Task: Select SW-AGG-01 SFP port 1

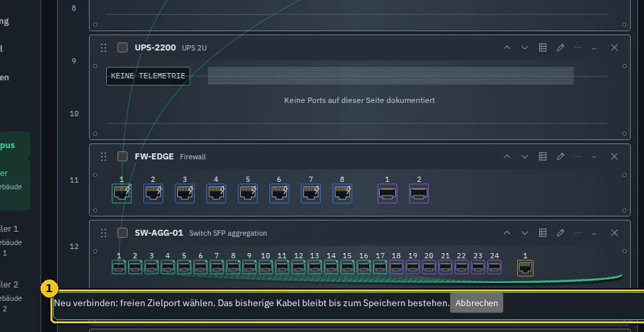Action: (119, 267)
